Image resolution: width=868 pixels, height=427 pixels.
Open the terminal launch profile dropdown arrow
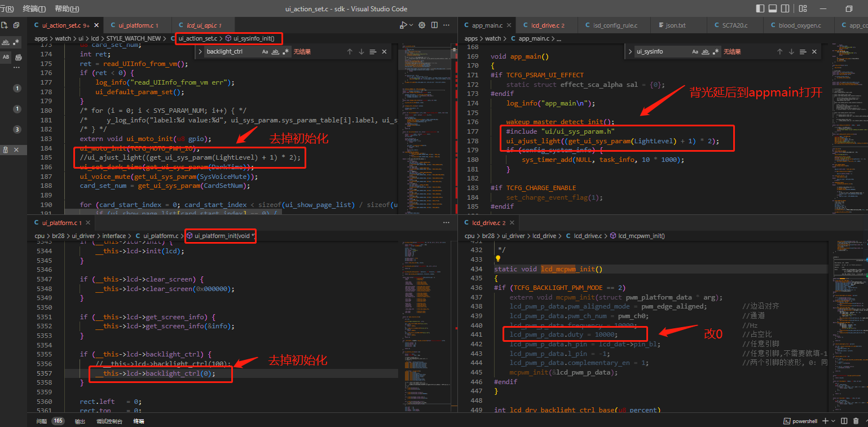(x=834, y=421)
